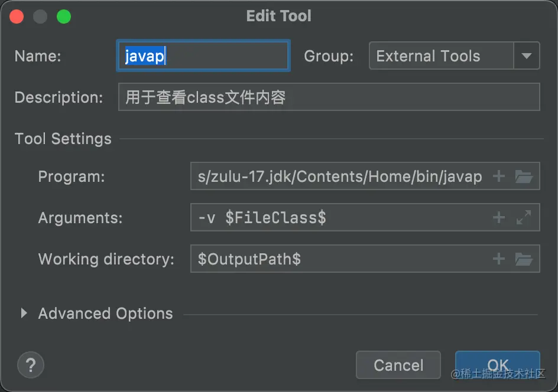This screenshot has height=392, width=558.
Task: Browse for Working directory folder
Action: point(524,259)
